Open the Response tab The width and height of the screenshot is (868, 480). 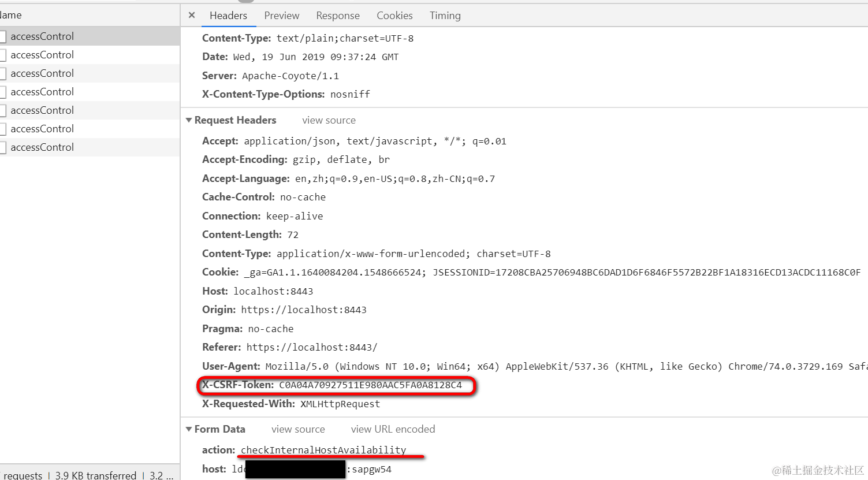tap(338, 16)
